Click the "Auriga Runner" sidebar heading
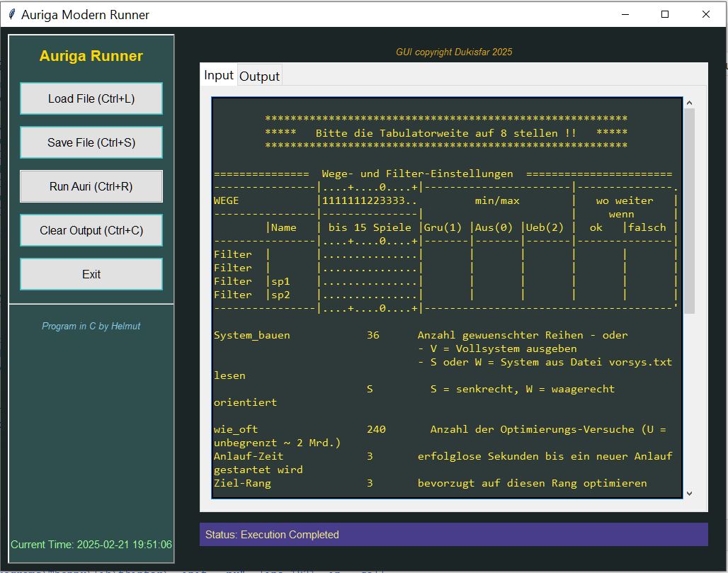This screenshot has height=573, width=728. [x=91, y=56]
